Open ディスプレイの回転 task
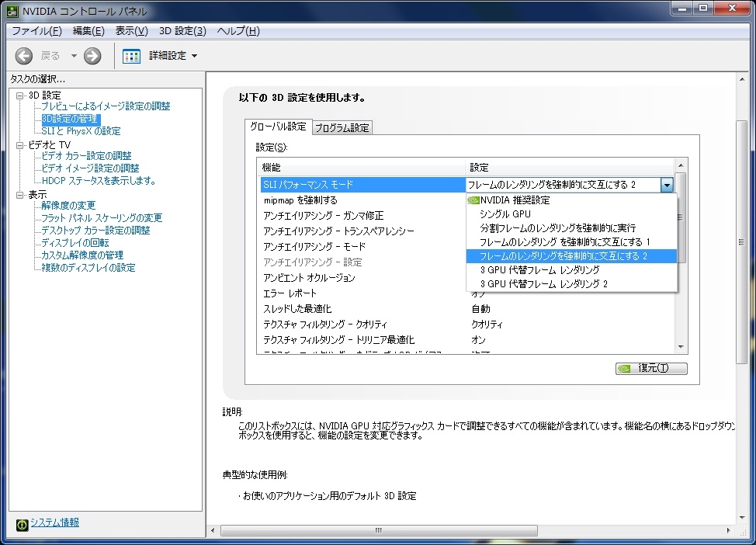 pos(75,242)
